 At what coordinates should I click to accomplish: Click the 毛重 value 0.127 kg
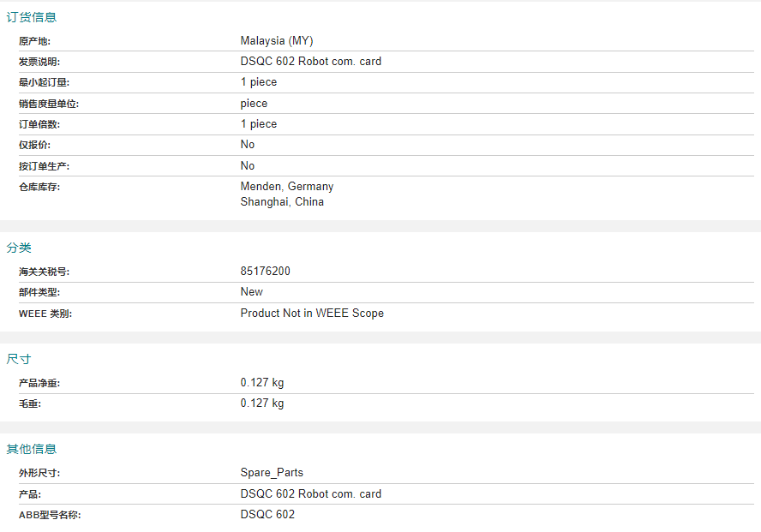262,403
